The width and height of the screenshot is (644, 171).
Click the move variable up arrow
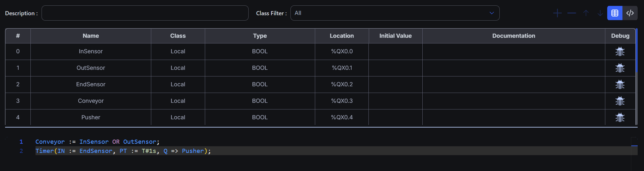pos(586,13)
